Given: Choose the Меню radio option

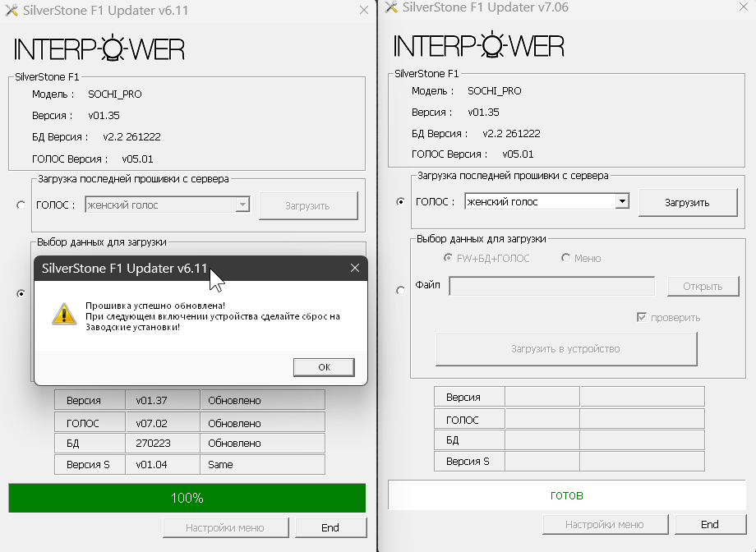Looking at the screenshot, I should [565, 258].
